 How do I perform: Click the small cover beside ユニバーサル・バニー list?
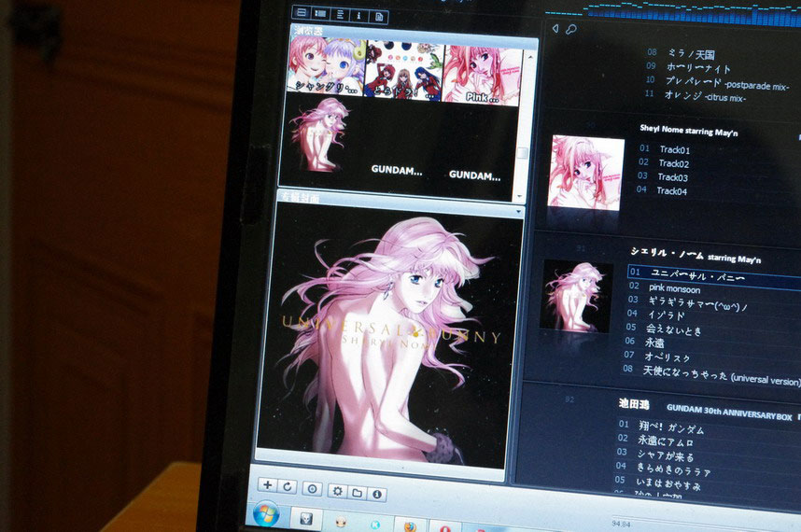(x=575, y=296)
